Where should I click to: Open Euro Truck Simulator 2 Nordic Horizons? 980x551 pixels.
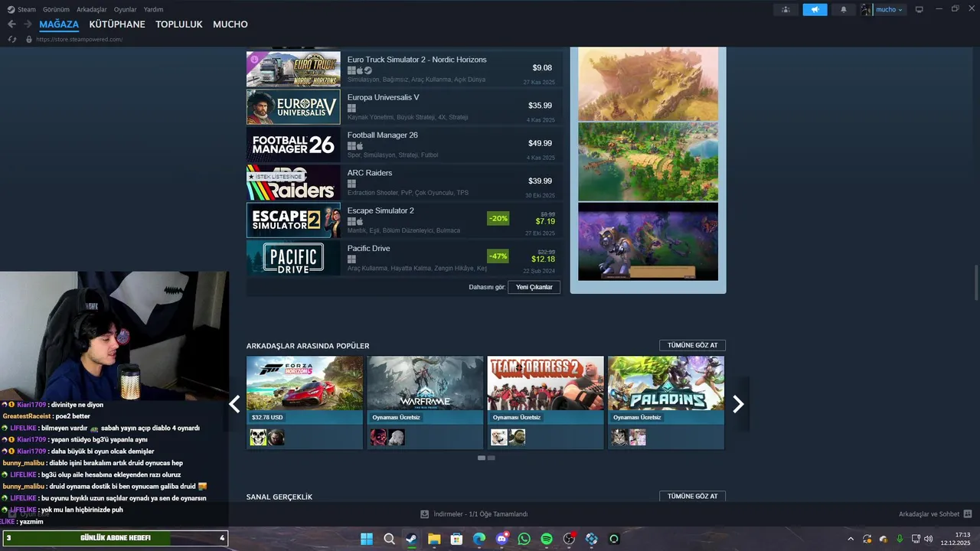click(404, 70)
